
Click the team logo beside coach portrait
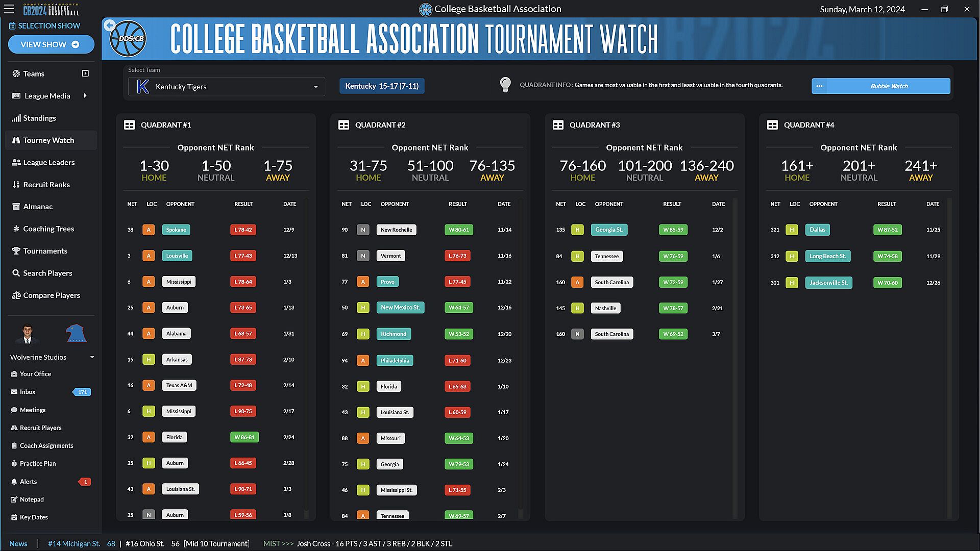point(76,334)
